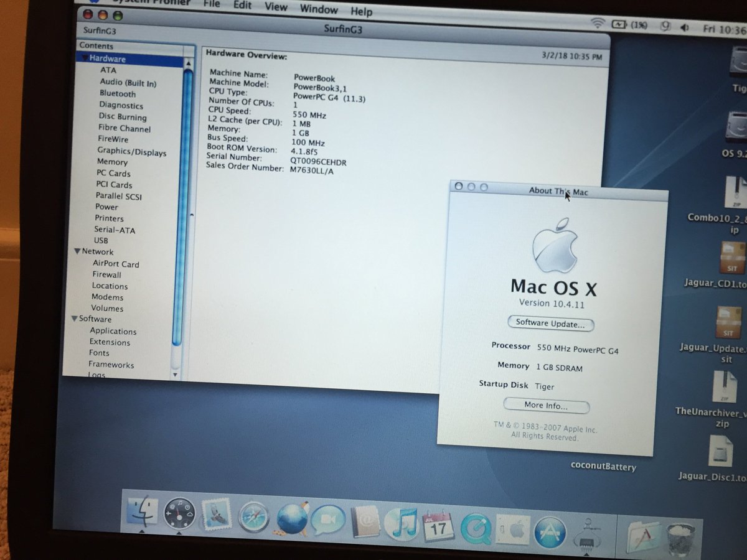Select AirPort Card under Network

(x=116, y=264)
